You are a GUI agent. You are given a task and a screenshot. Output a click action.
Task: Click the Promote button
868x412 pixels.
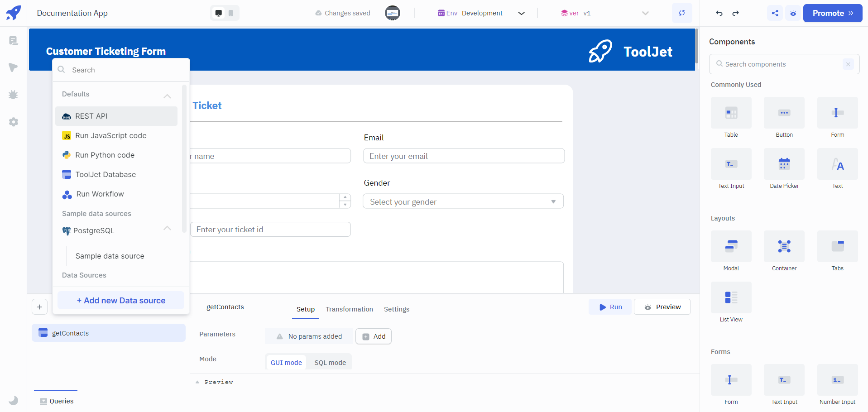click(x=832, y=13)
